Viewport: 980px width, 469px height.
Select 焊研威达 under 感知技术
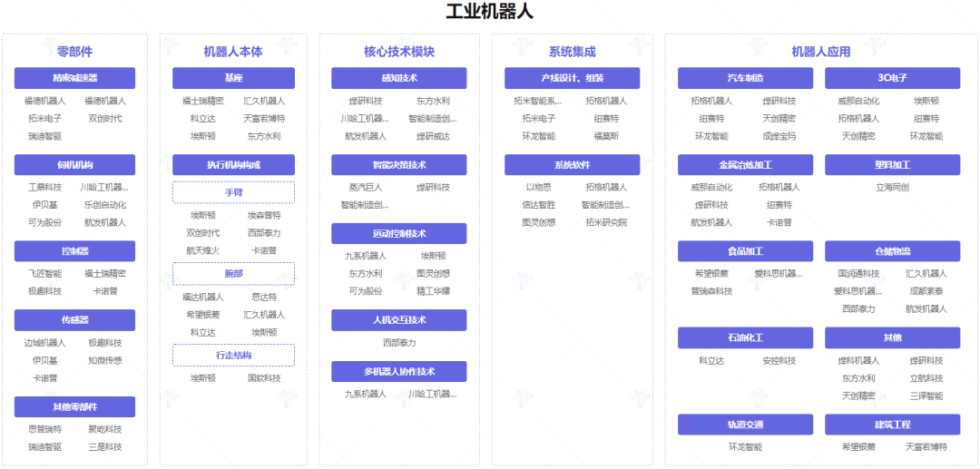pyautogui.click(x=433, y=136)
